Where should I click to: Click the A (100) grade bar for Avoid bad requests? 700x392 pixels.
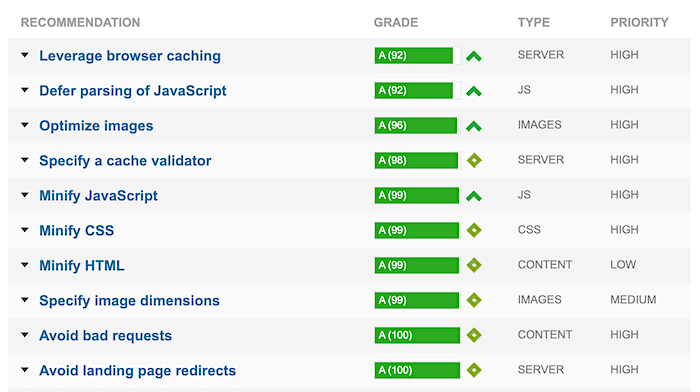(x=417, y=335)
